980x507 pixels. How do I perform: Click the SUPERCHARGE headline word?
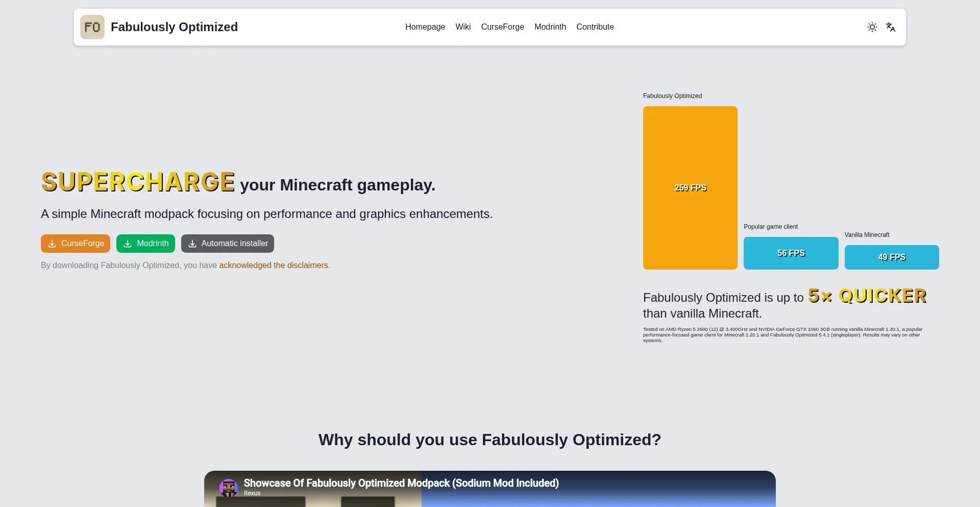click(138, 182)
